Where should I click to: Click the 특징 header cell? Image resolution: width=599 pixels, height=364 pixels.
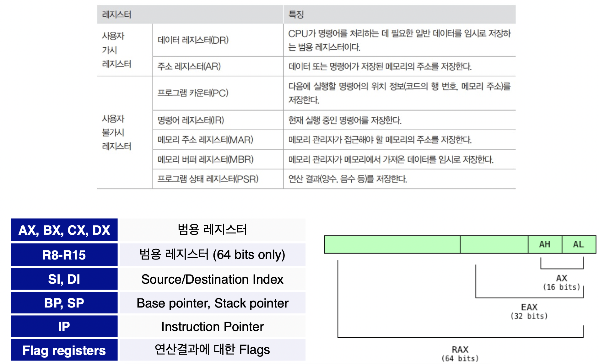pyautogui.click(x=399, y=14)
